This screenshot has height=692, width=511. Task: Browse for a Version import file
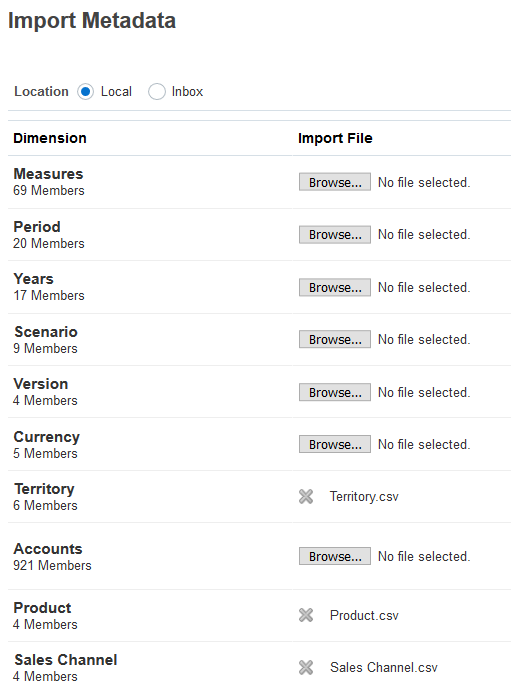pyautogui.click(x=335, y=392)
